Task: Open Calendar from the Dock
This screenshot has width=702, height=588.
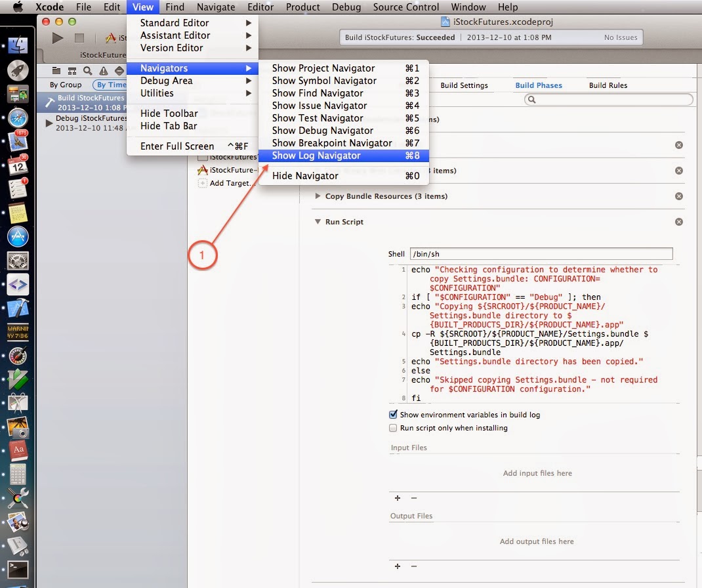Action: tap(18, 165)
